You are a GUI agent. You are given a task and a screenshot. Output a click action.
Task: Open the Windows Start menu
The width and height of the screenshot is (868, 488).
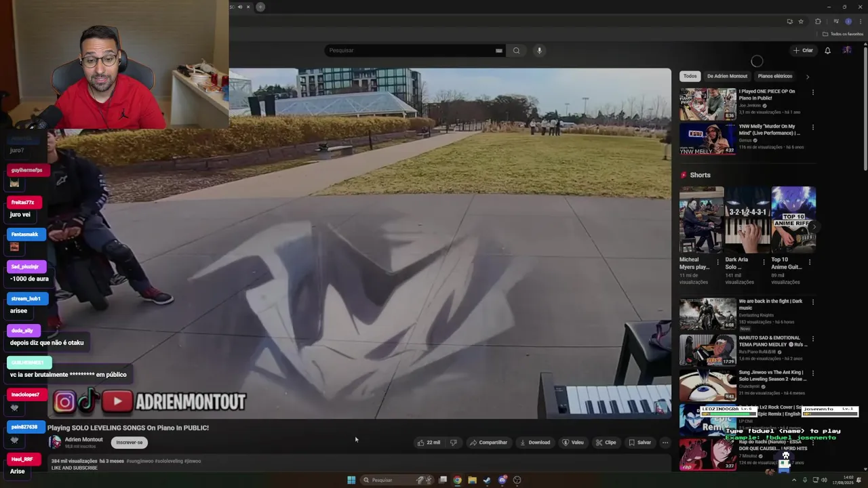tap(351, 480)
